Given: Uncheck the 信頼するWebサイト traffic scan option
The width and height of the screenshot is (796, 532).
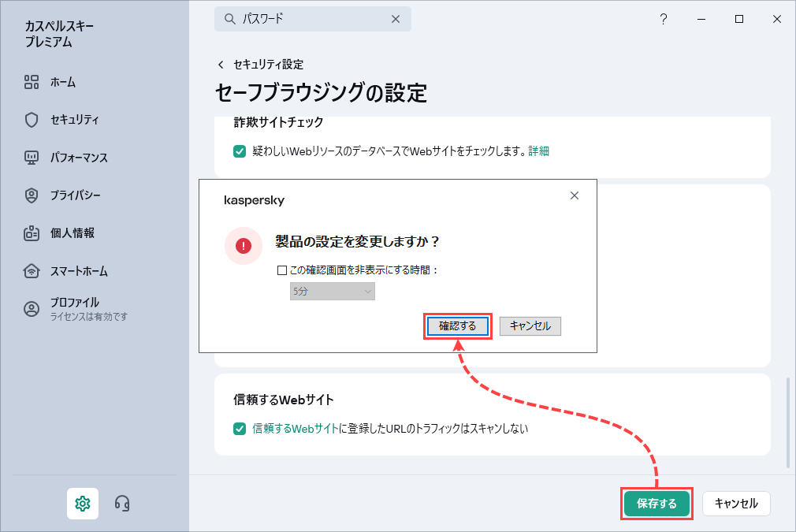Looking at the screenshot, I should 240,429.
